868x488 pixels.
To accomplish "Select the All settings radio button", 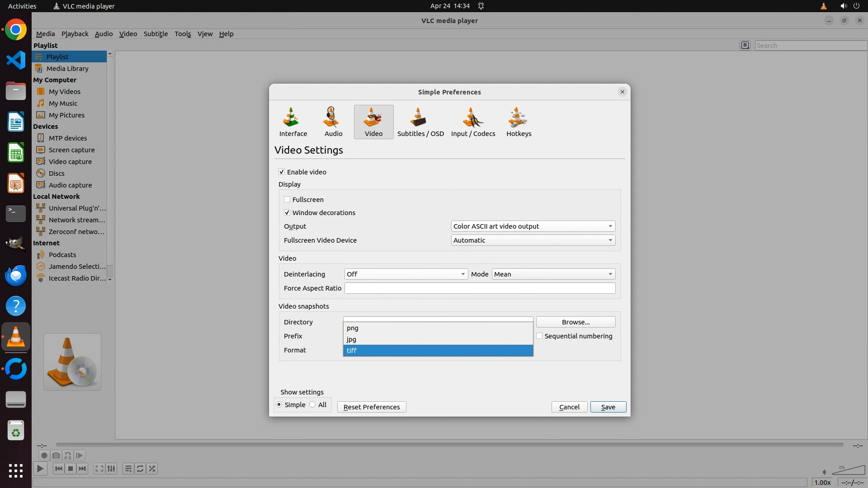I will point(312,404).
